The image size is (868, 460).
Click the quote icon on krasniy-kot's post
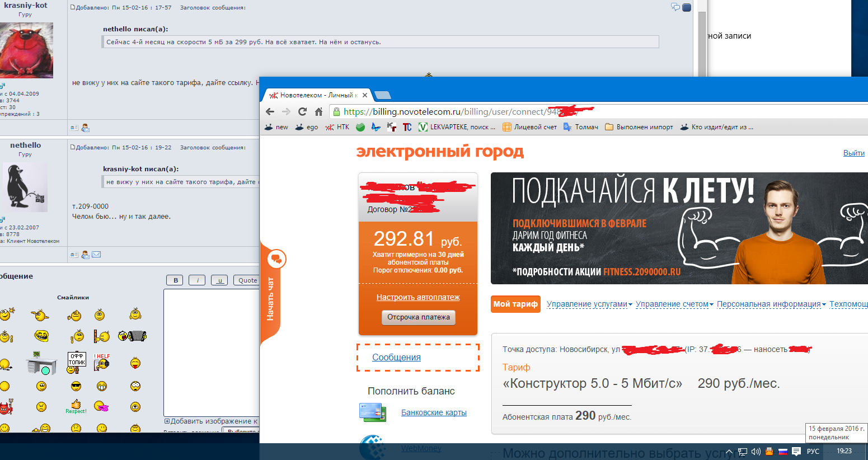675,7
